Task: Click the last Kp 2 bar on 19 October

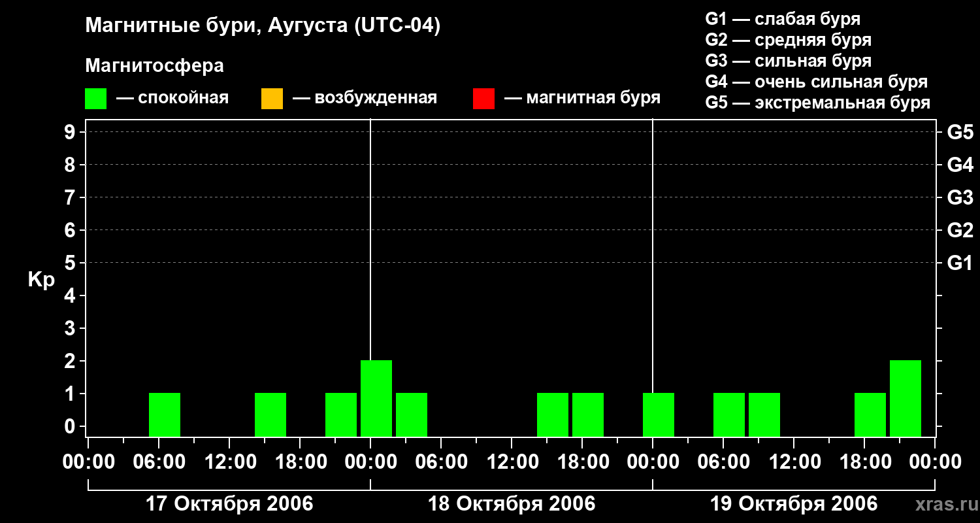Action: 906,398
